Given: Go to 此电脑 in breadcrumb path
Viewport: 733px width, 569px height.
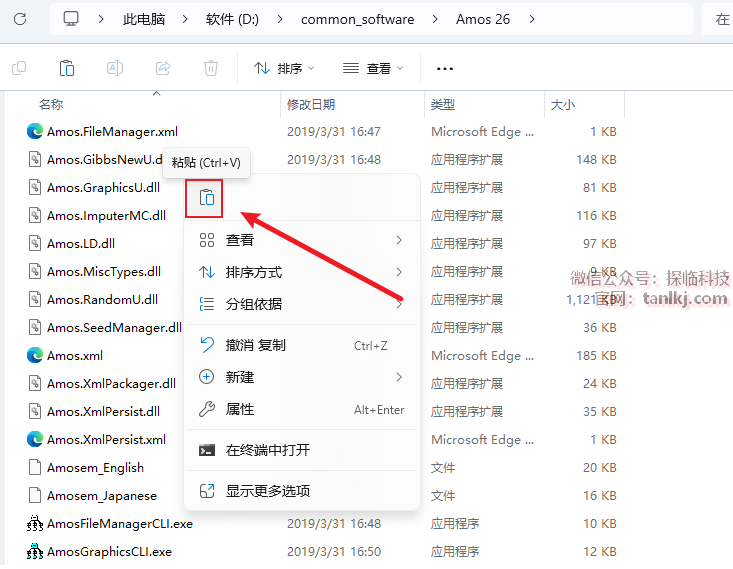Looking at the screenshot, I should (144, 19).
